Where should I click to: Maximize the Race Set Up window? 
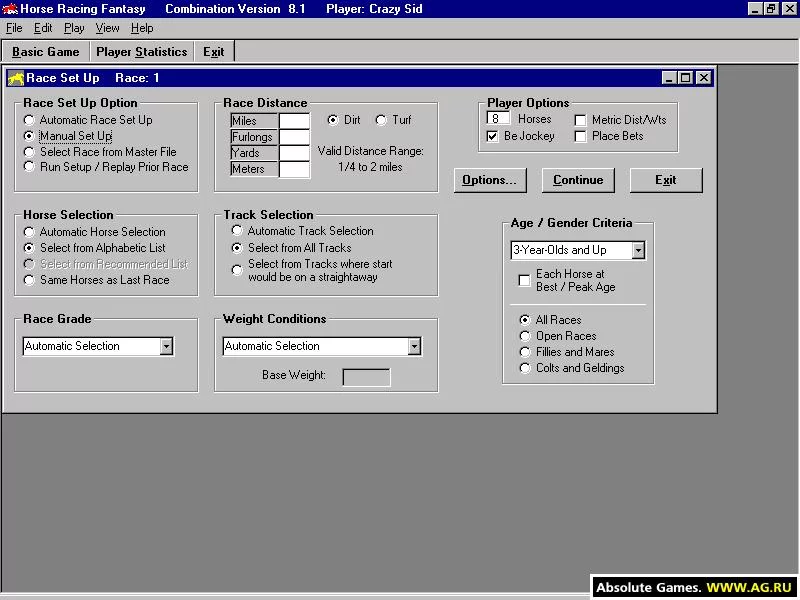pos(686,78)
